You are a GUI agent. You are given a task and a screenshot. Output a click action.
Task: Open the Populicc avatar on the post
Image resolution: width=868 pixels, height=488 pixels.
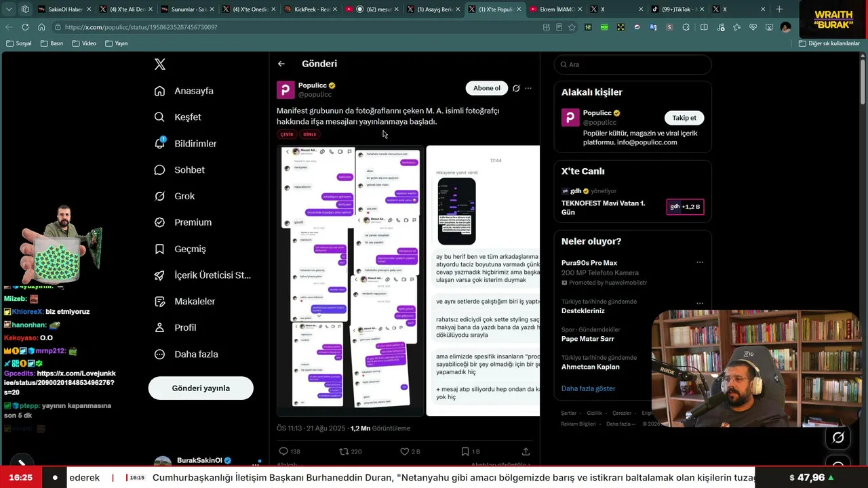pos(285,90)
